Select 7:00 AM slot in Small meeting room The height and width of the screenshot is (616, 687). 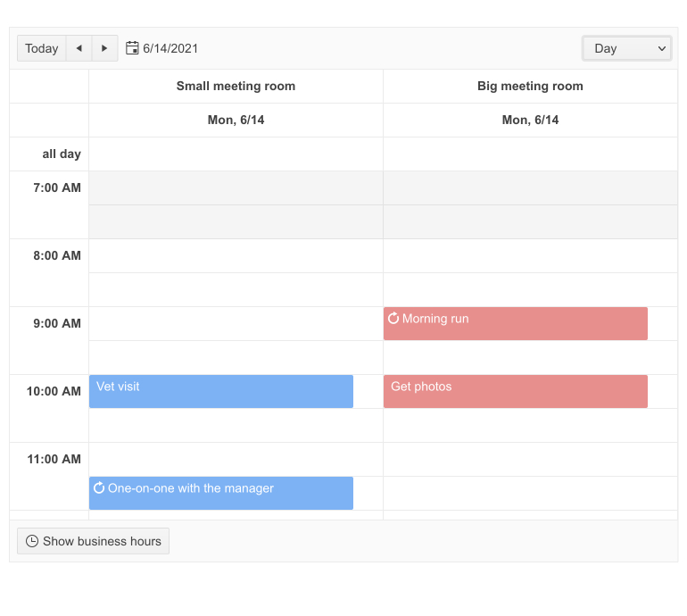click(236, 188)
